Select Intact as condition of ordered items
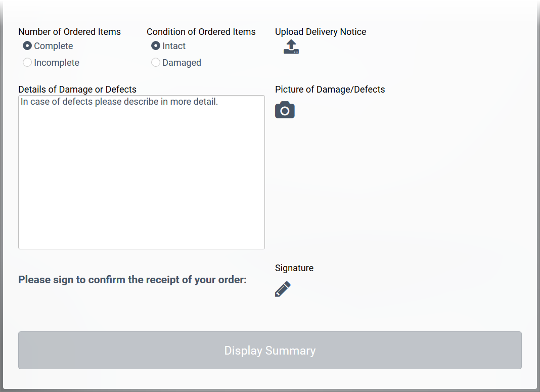540x392 pixels. 156,46
